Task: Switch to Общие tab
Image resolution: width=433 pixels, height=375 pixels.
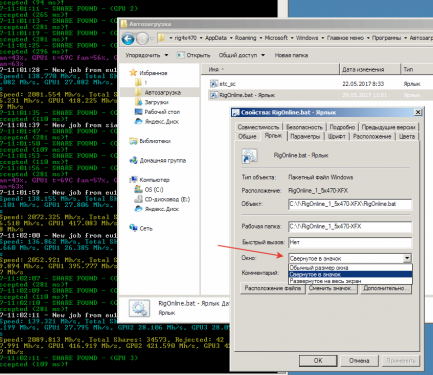Action: pos(247,136)
